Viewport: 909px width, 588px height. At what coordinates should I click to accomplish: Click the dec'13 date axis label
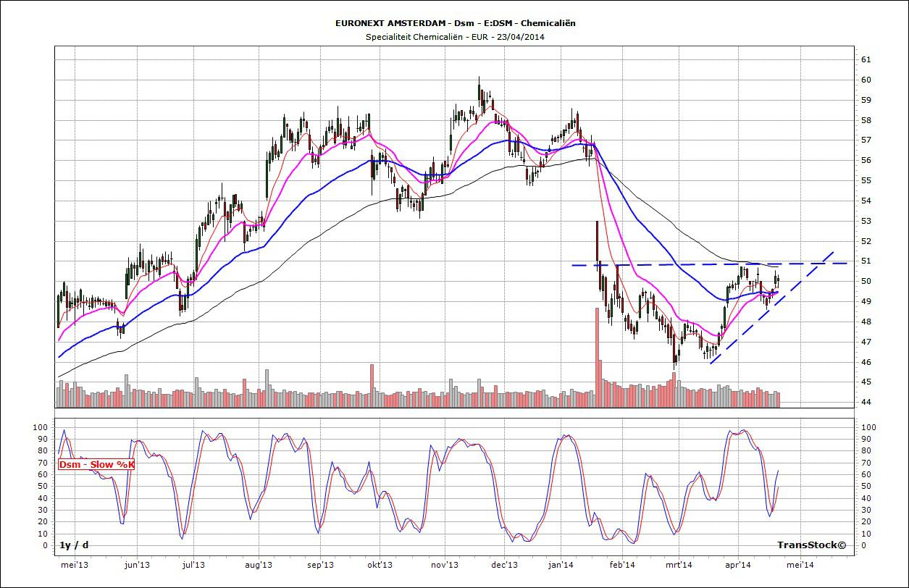pyautogui.click(x=504, y=564)
